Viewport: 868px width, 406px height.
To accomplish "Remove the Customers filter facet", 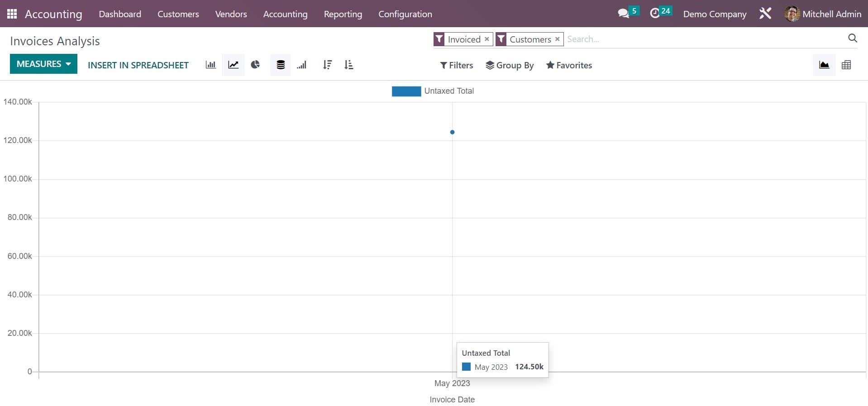I will point(558,39).
